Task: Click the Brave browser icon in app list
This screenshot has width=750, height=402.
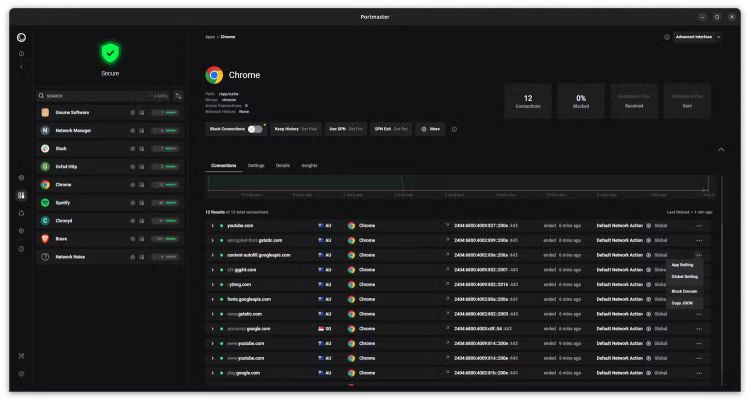Action: pyautogui.click(x=45, y=239)
